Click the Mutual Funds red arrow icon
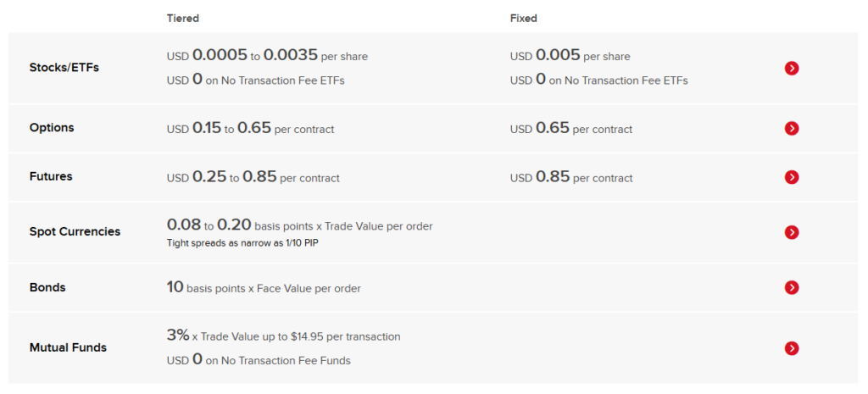 (x=792, y=347)
